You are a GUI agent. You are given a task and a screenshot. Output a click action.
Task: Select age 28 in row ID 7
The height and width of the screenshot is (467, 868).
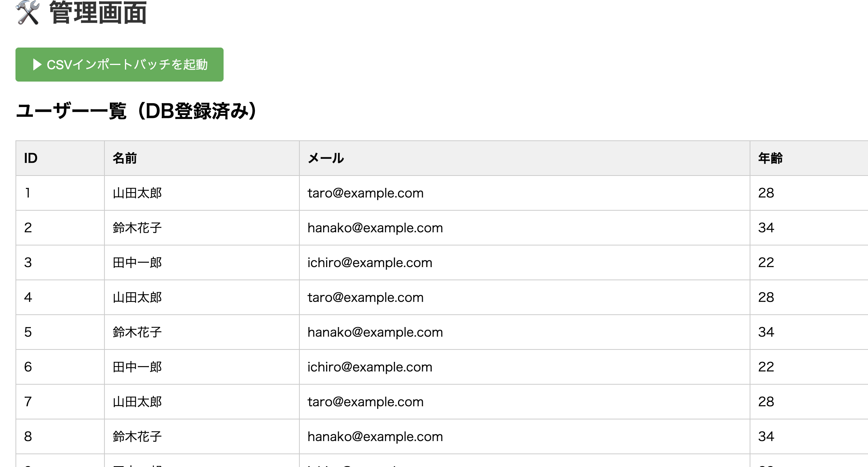[766, 402]
